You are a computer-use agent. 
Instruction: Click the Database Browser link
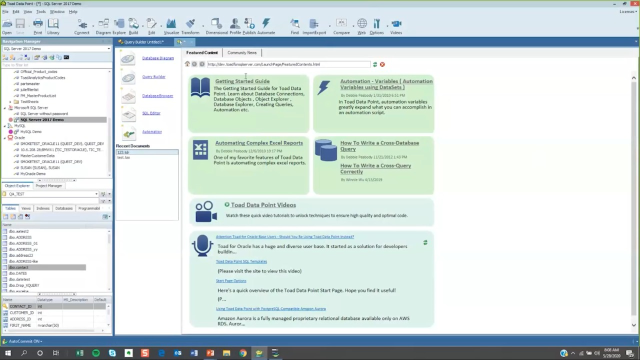click(158, 96)
